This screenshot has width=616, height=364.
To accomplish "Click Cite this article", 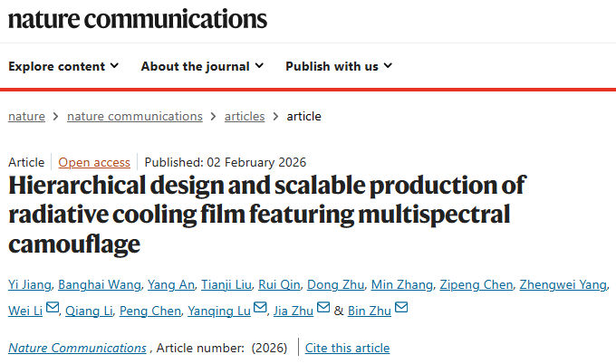I will coord(347,348).
